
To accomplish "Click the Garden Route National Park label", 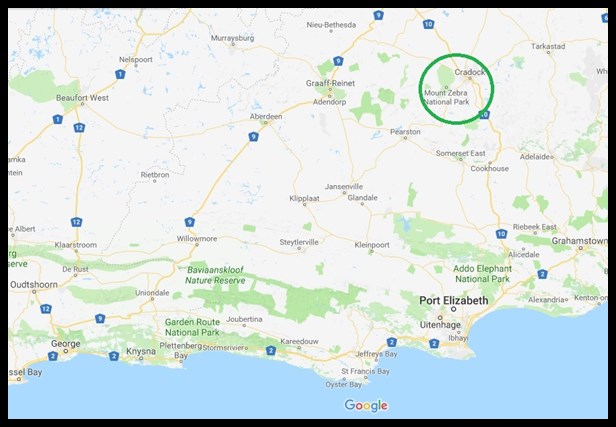I will pyautogui.click(x=192, y=327).
